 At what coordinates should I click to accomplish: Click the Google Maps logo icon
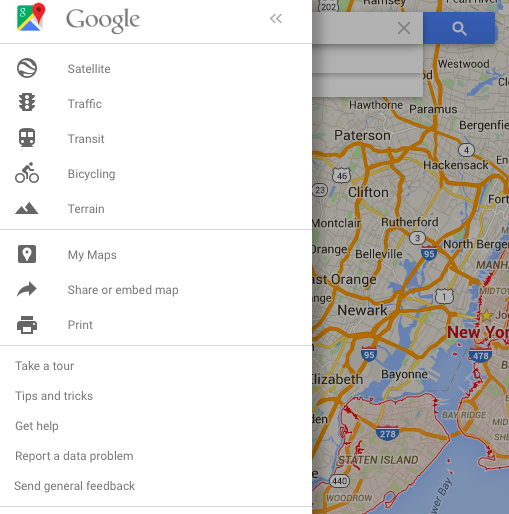(x=31, y=17)
